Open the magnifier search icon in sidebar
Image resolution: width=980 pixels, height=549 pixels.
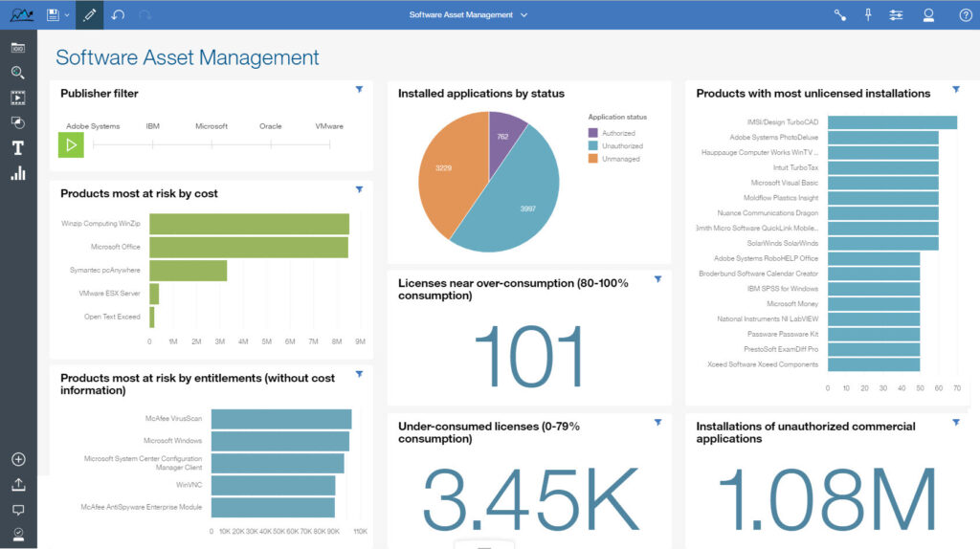tap(17, 72)
